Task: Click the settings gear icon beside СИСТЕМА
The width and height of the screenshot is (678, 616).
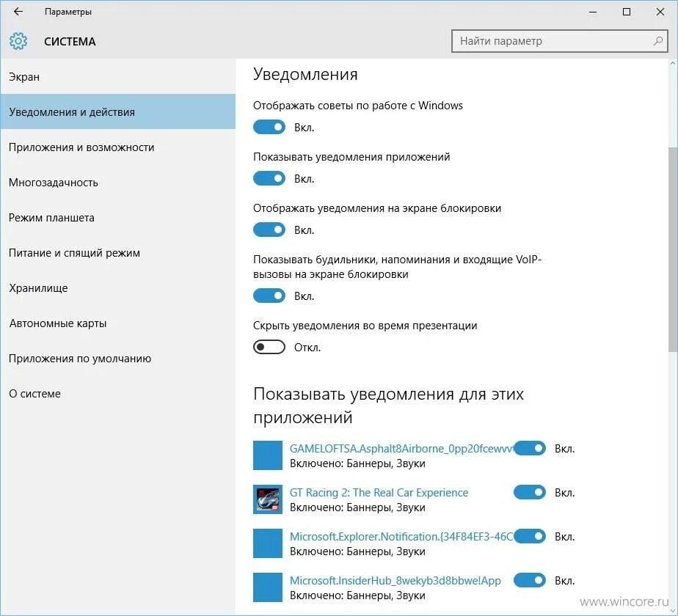Action: pos(18,41)
